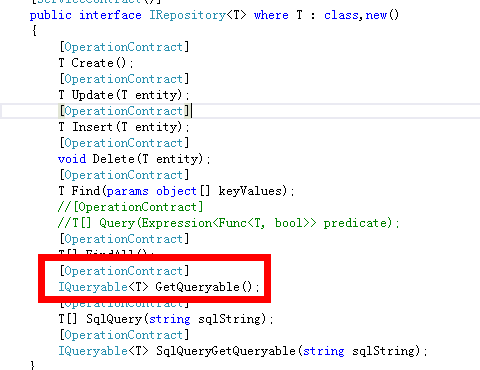
Task: Click the OperationContract attribute directly below the comments
Action: coord(124,239)
